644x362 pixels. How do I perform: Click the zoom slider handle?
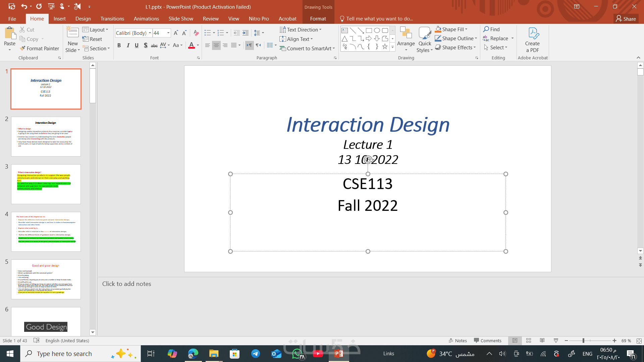click(x=583, y=341)
